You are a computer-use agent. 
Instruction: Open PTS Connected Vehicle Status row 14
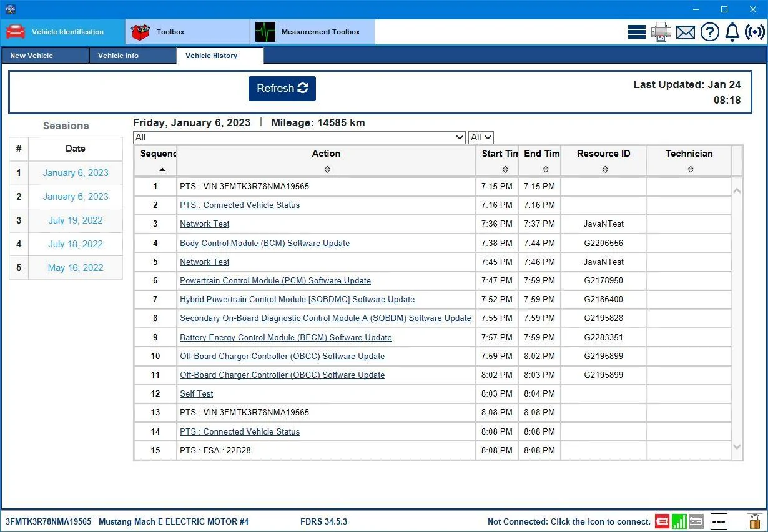point(240,431)
